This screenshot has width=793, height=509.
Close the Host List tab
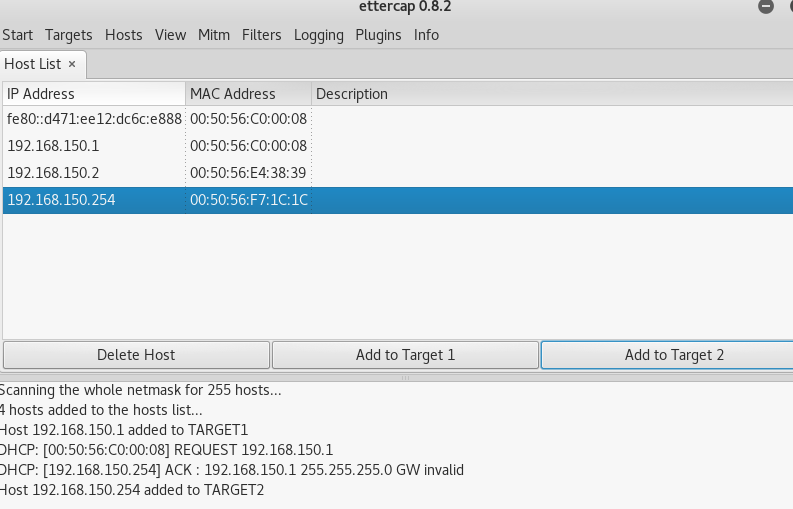pos(72,64)
